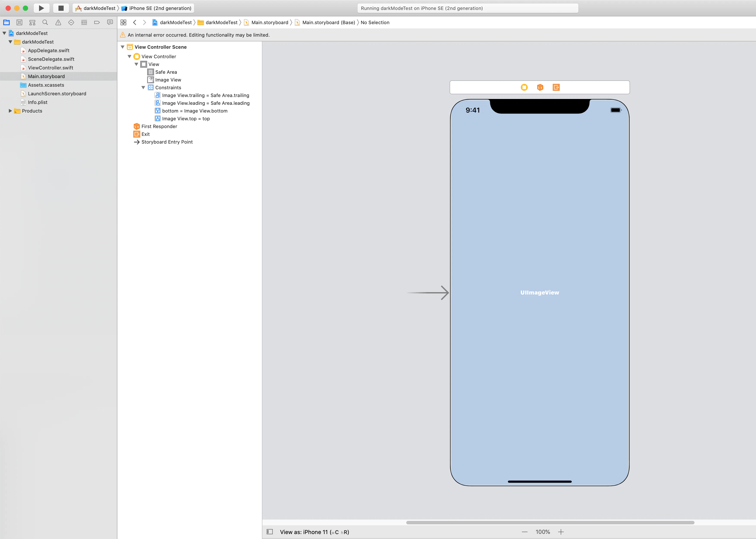Open View as: iPhone 11 device chooser
The height and width of the screenshot is (539, 756).
[314, 532]
